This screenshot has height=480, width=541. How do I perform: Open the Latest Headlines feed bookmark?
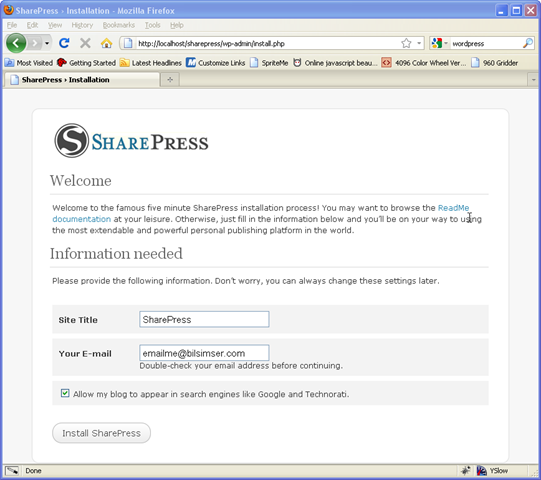(x=151, y=63)
